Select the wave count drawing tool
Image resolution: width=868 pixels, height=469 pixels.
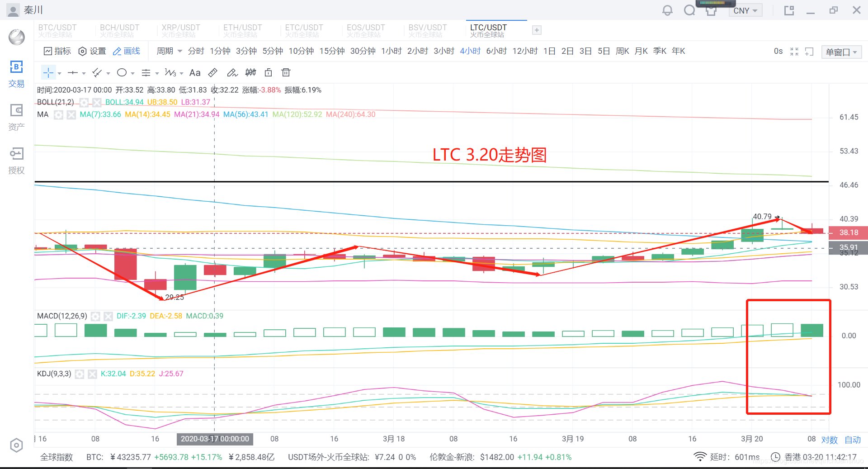tap(170, 72)
